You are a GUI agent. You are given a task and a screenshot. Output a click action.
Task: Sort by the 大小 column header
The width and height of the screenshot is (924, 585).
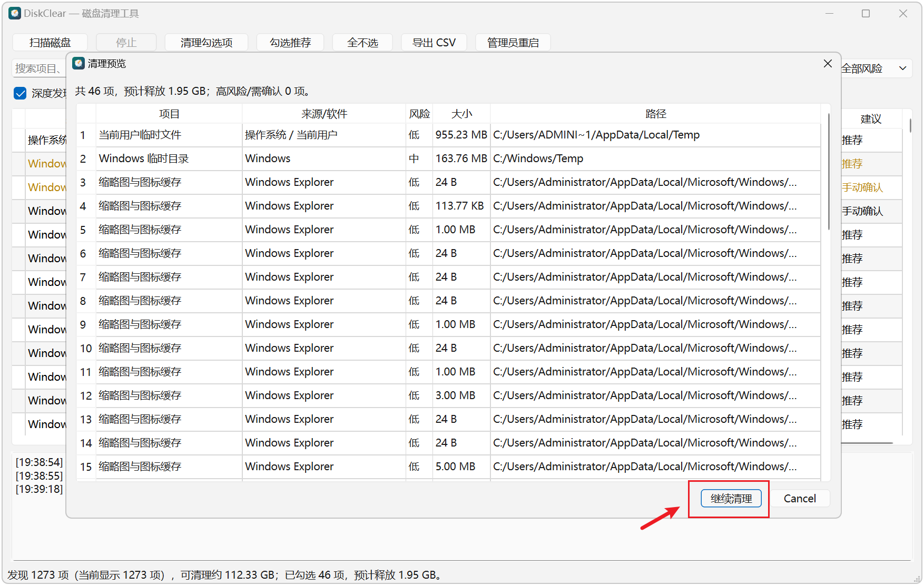(x=461, y=114)
